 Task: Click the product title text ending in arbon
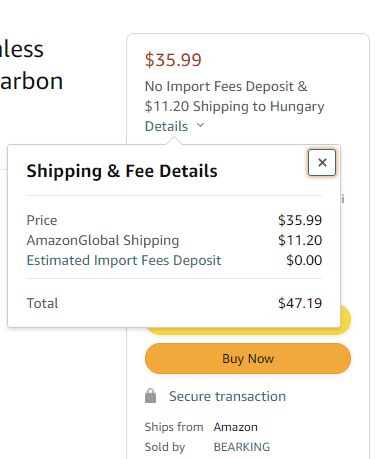click(31, 81)
